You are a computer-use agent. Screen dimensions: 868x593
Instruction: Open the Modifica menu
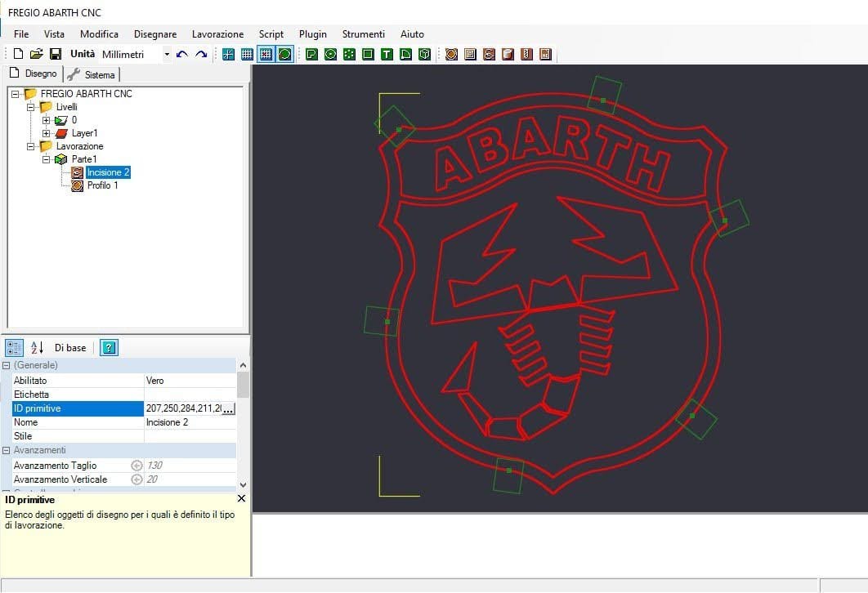99,34
